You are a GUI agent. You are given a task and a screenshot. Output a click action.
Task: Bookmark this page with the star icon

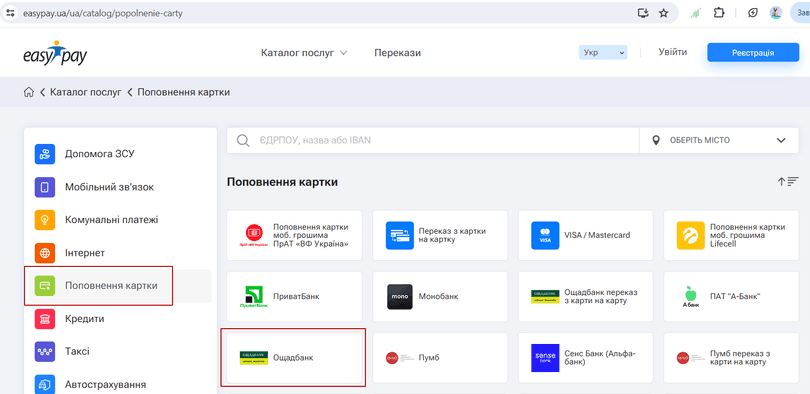click(x=664, y=13)
